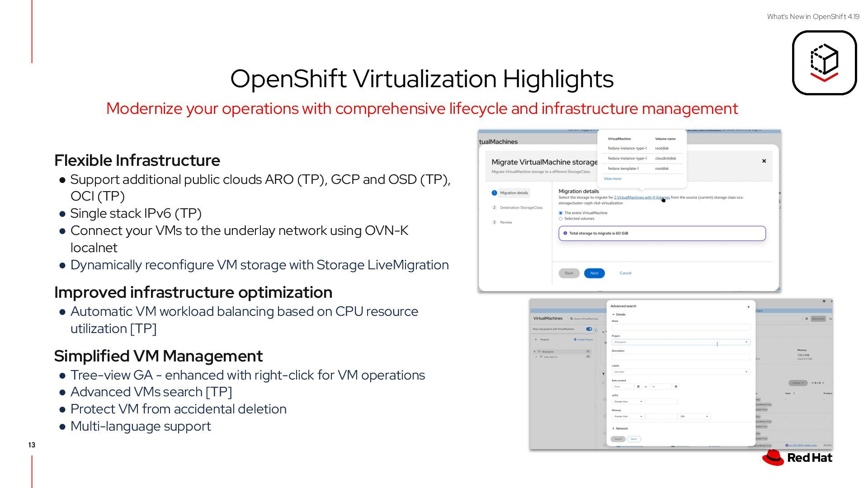Viewport: 868px width, 488px height.
Task: Click the vCPU value input field
Action: (661, 402)
